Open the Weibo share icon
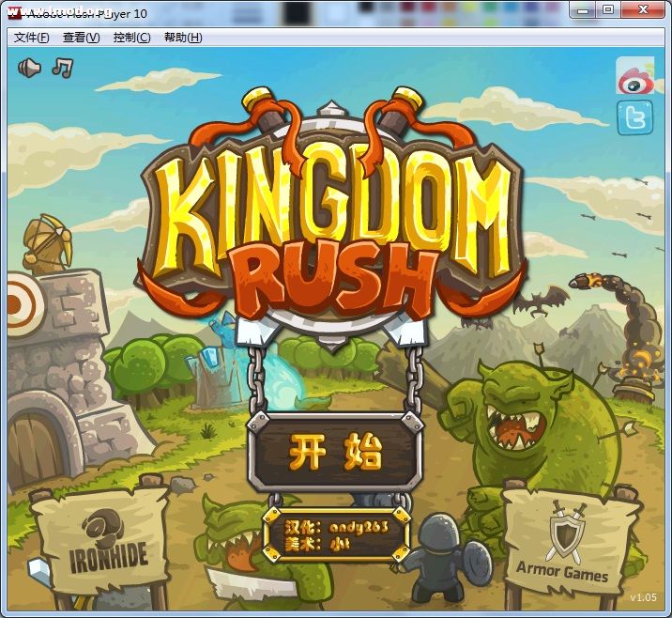This screenshot has height=618, width=672. [635, 76]
